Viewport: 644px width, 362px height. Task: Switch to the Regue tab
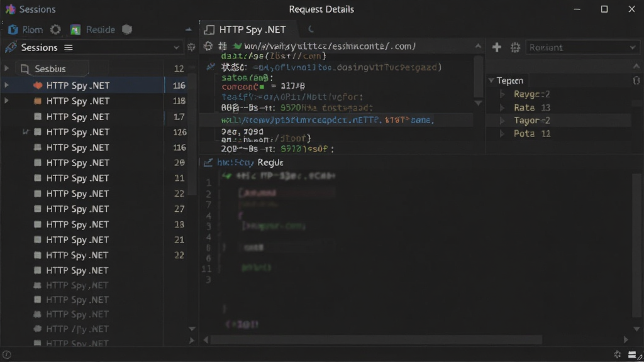(270, 163)
